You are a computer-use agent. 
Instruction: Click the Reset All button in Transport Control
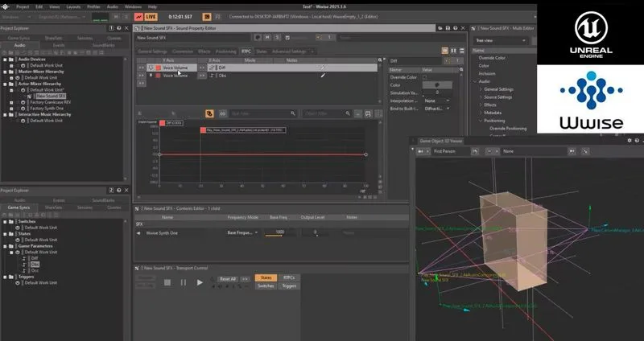[x=228, y=279]
